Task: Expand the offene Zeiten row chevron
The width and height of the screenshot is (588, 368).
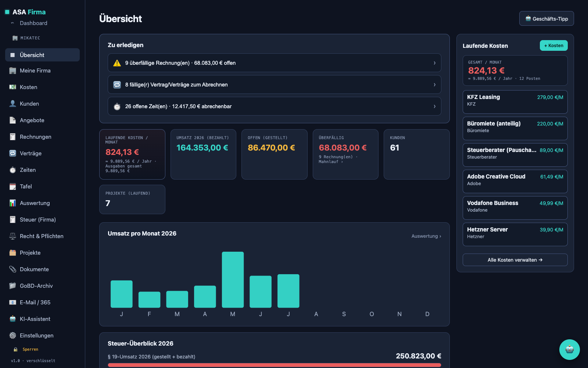Action: [435, 106]
